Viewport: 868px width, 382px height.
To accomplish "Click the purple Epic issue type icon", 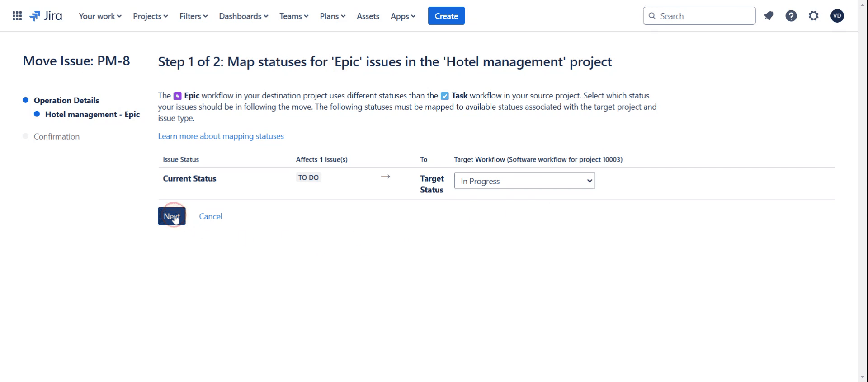I will click(178, 96).
